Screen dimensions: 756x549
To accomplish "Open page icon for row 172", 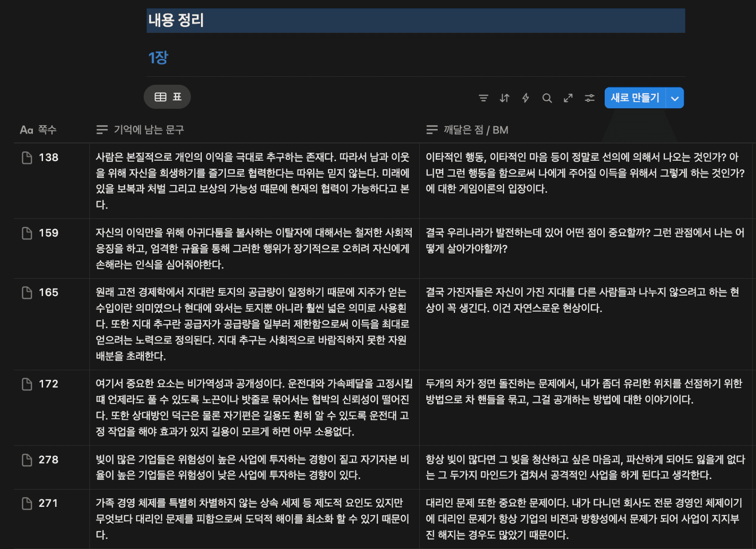I will click(x=27, y=384).
